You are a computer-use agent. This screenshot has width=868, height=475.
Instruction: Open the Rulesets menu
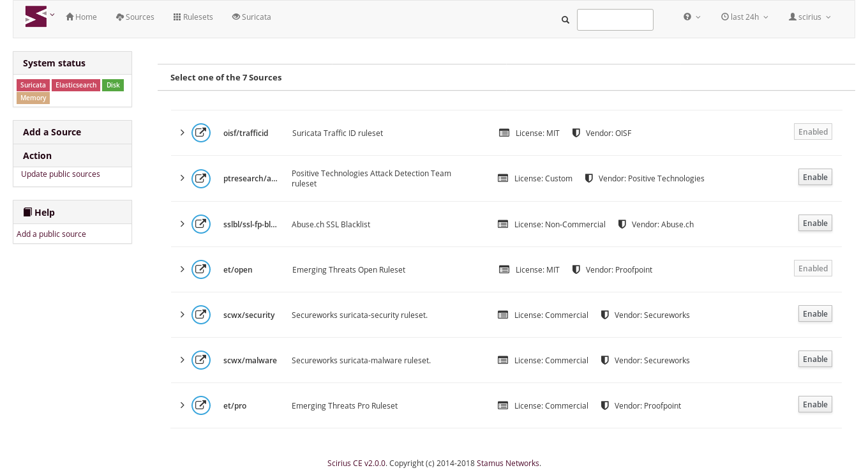pos(193,17)
